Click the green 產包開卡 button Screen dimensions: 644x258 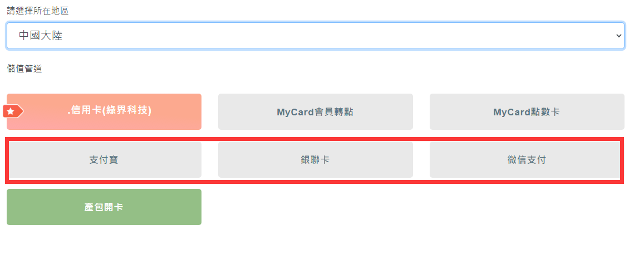(104, 207)
